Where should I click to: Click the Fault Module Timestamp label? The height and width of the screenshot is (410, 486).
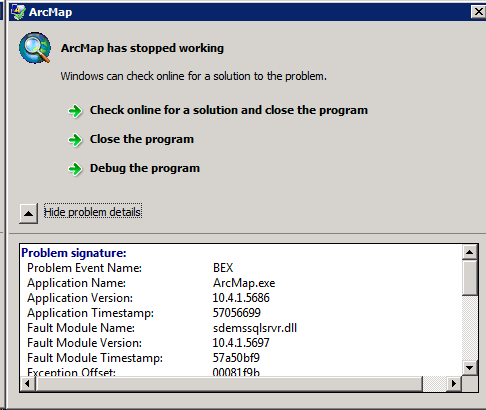(x=95, y=358)
